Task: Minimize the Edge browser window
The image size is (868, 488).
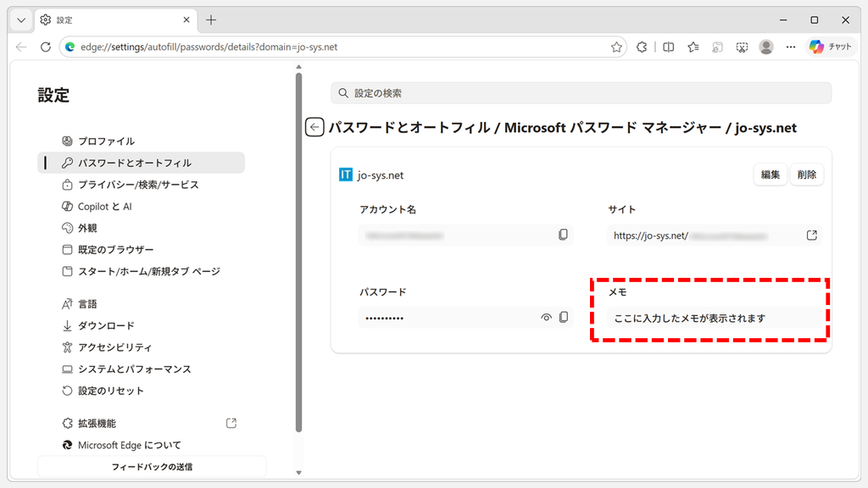Action: pos(783,20)
